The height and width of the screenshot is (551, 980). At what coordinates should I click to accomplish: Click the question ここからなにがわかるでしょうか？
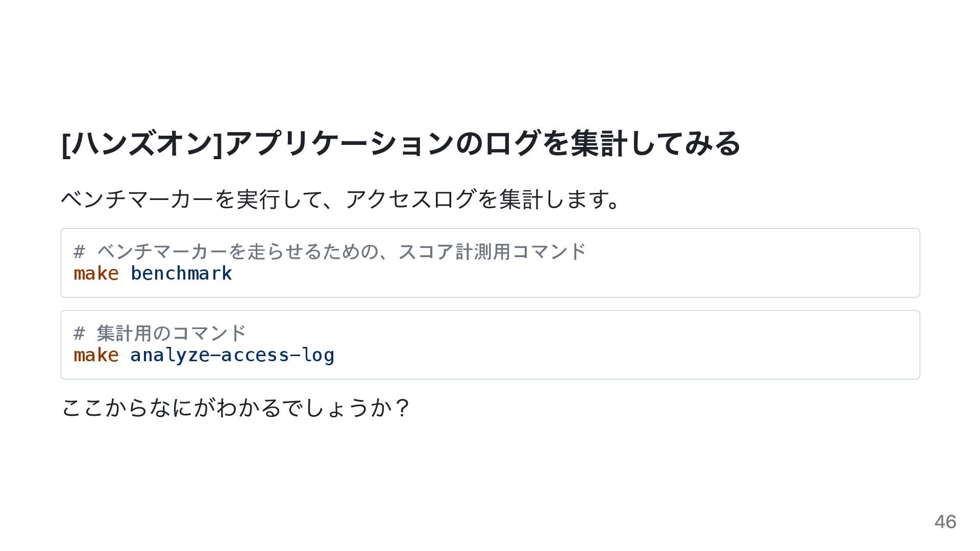click(x=235, y=408)
